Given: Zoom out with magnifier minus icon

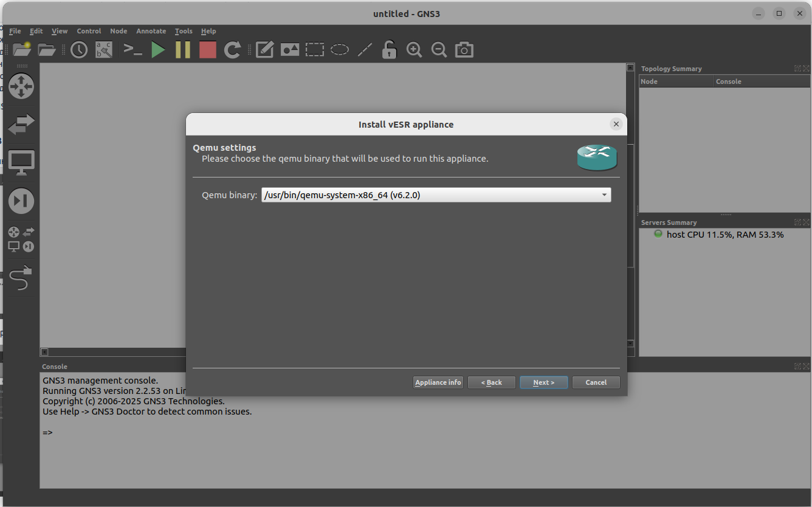Looking at the screenshot, I should 439,49.
